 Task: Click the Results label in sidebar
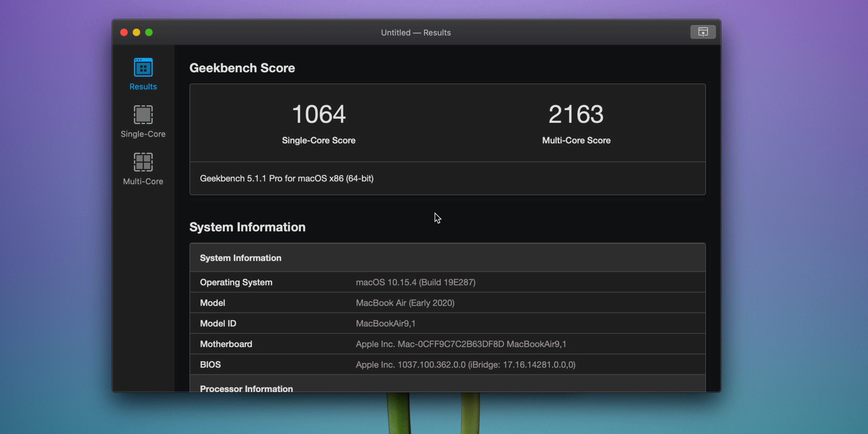143,87
